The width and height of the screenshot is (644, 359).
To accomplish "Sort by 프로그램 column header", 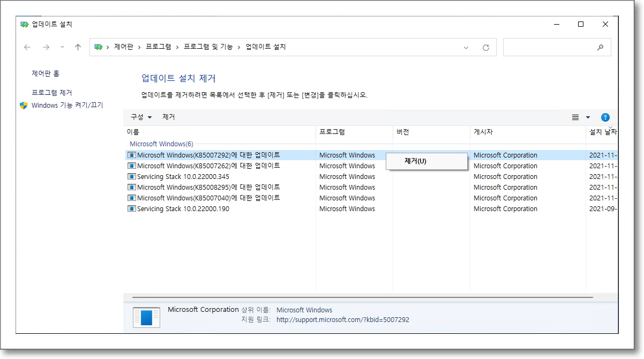I will pos(354,132).
